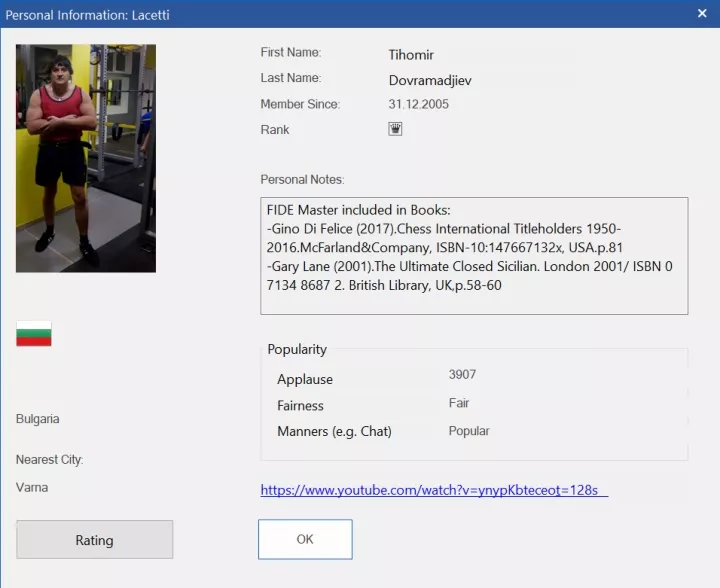This screenshot has width=720, height=588.
Task: Click the Popularity group heading
Action: (297, 349)
